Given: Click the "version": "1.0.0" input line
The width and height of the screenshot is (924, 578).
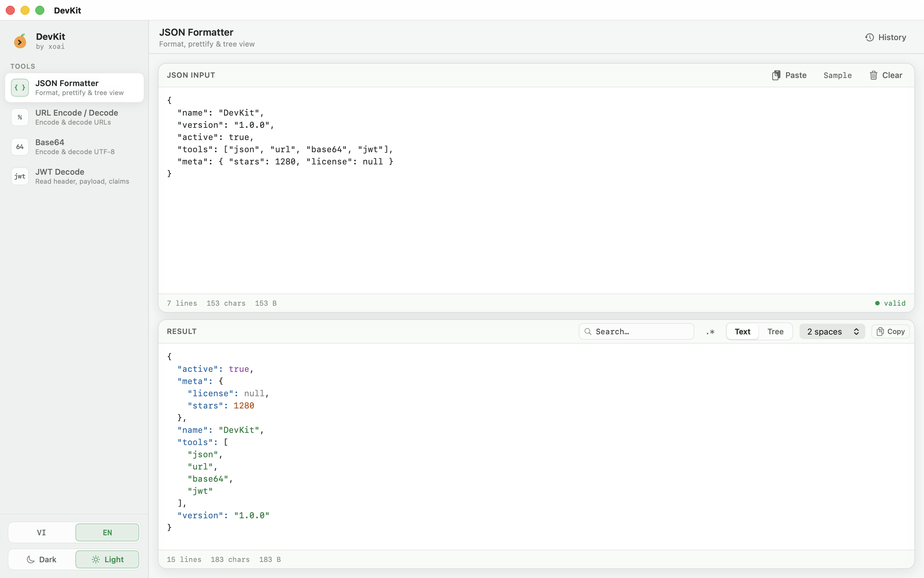Looking at the screenshot, I should coord(226,125).
